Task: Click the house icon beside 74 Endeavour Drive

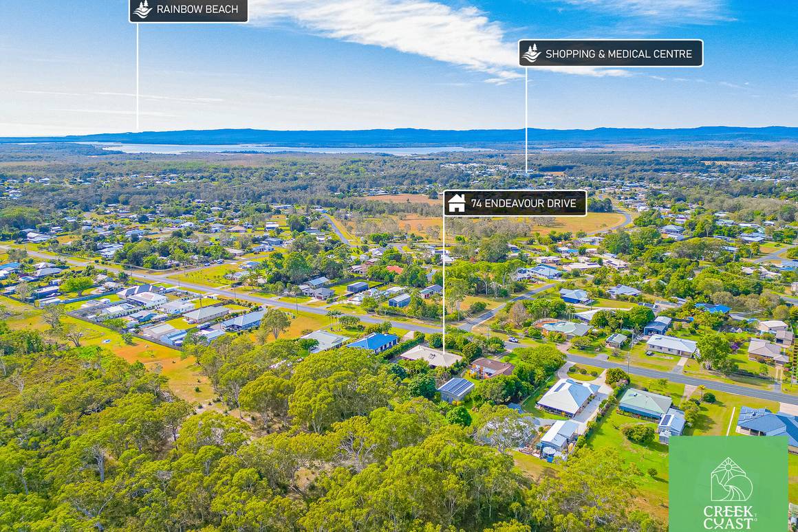Action: 457,203
